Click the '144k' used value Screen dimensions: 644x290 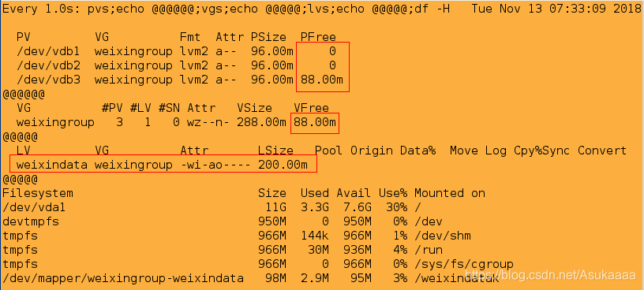315,236
